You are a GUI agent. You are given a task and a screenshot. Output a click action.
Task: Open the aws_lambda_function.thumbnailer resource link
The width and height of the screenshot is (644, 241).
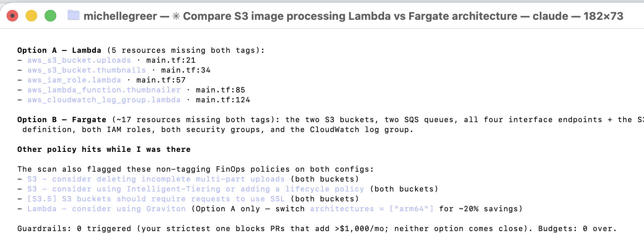coord(104,90)
